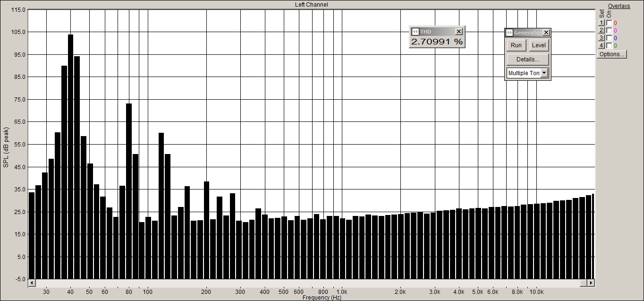Click the Frequency (Hz) axis label

322,298
